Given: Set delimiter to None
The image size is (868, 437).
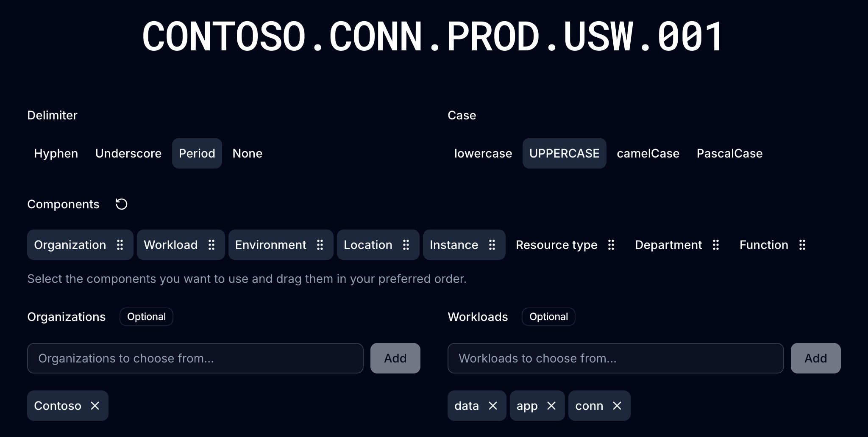Looking at the screenshot, I should coord(248,153).
